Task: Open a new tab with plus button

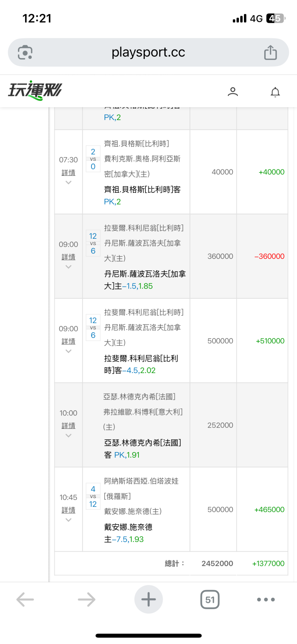Action: (x=148, y=599)
